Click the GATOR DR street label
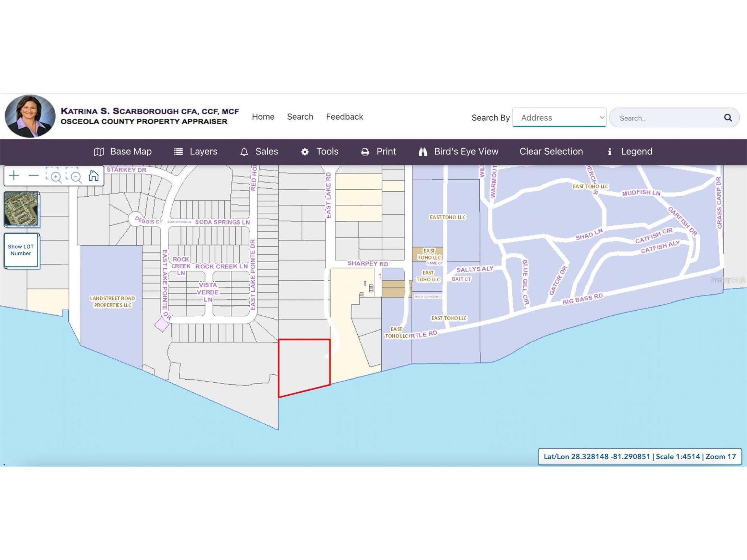 coord(558,280)
